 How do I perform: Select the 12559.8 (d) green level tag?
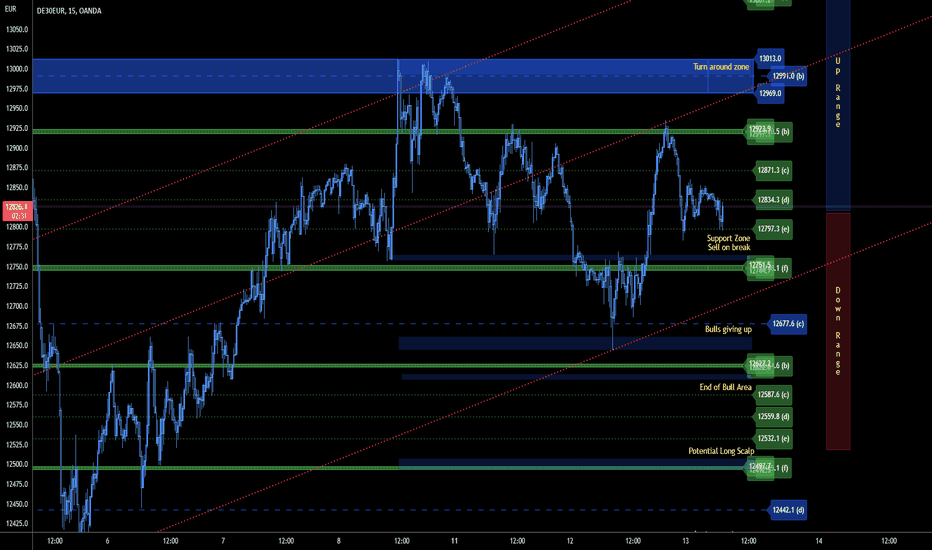(773, 417)
